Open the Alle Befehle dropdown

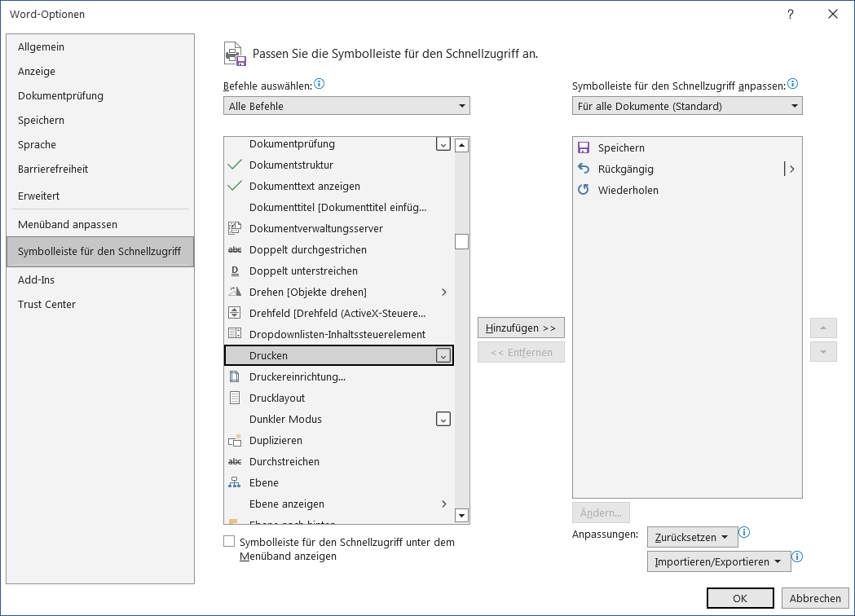point(346,106)
